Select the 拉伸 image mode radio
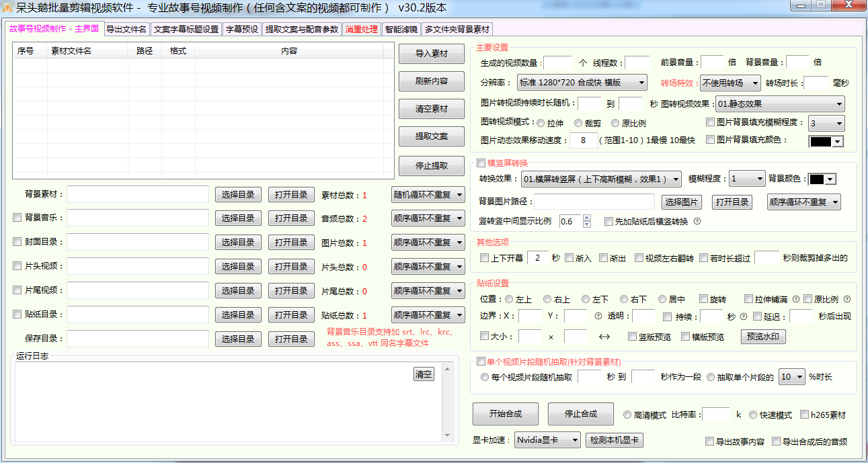The image size is (868, 463). point(541,123)
